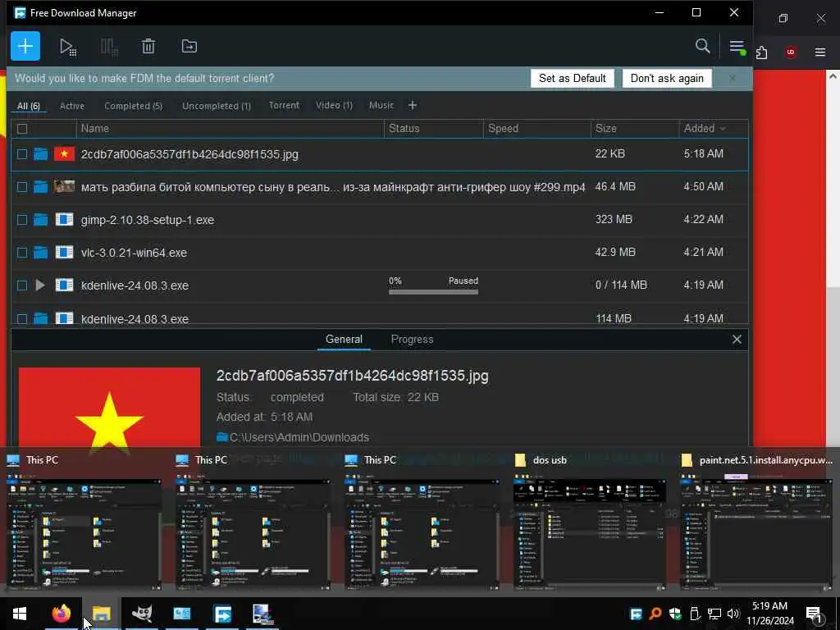
Task: Open folder icon for gimp-2.10.38-setup-1.exe
Action: pos(41,220)
